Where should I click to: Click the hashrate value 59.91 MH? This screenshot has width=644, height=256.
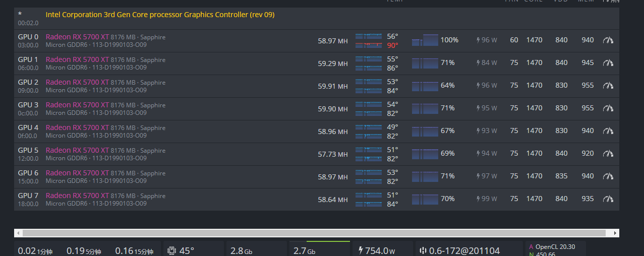pos(333,86)
